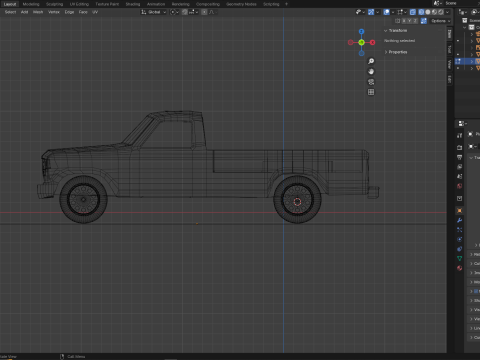
Task: Toggle Z axis mesh symmetry
Action: point(415,21)
